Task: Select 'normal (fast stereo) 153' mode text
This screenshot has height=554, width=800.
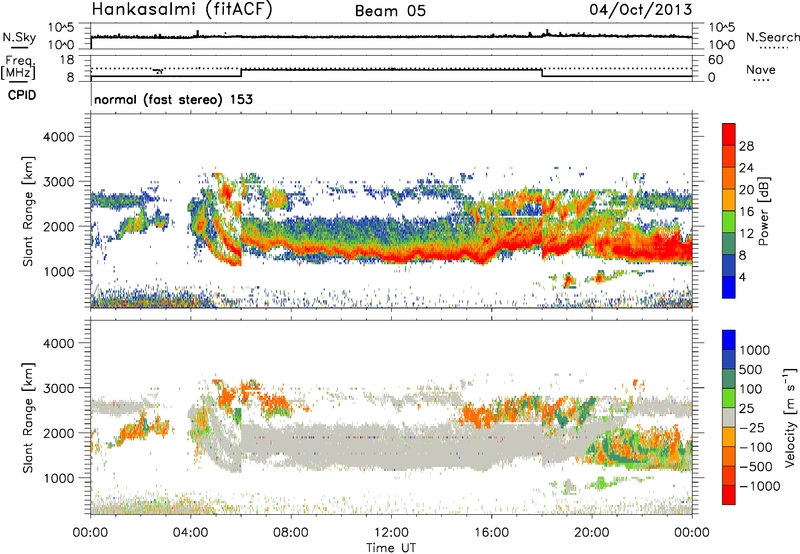Action: [x=173, y=99]
